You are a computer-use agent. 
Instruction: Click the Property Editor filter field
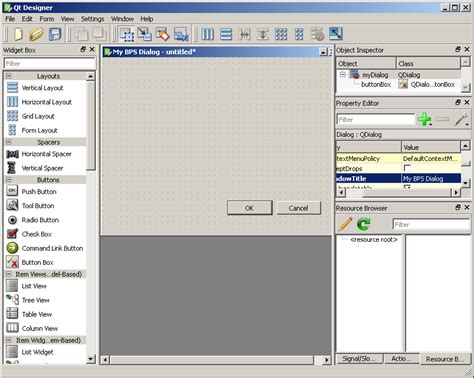pyautogui.click(x=375, y=119)
